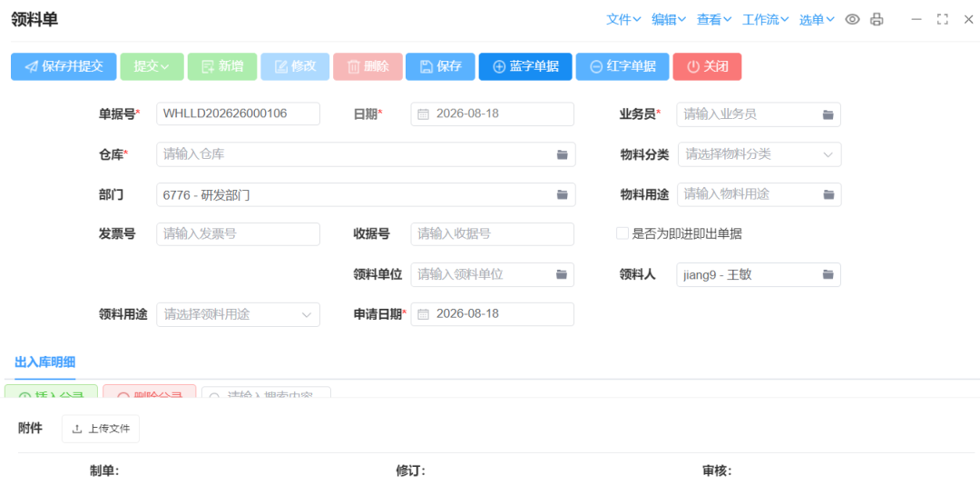This screenshot has height=485, width=980.
Task: Click 上传文件 upload button
Action: pos(101,429)
